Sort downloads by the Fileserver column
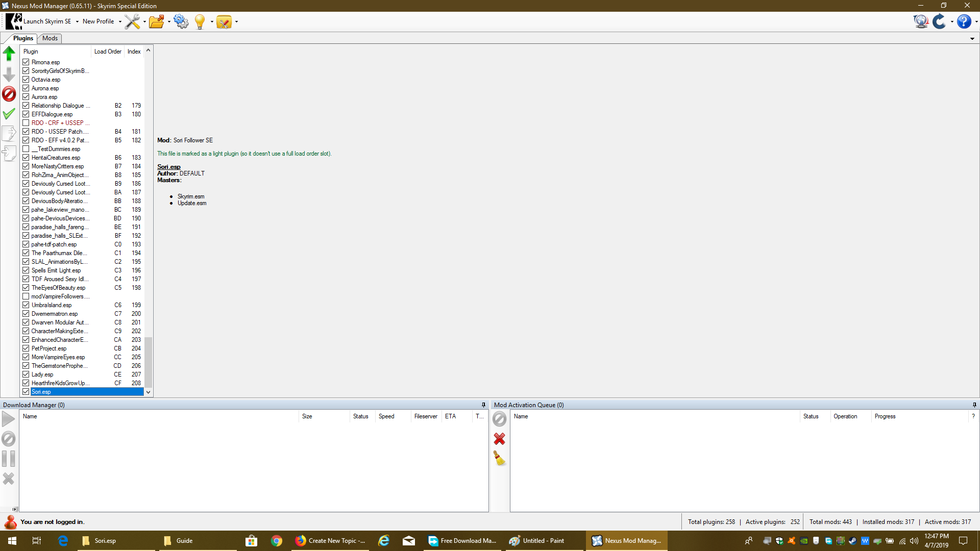 coord(426,416)
